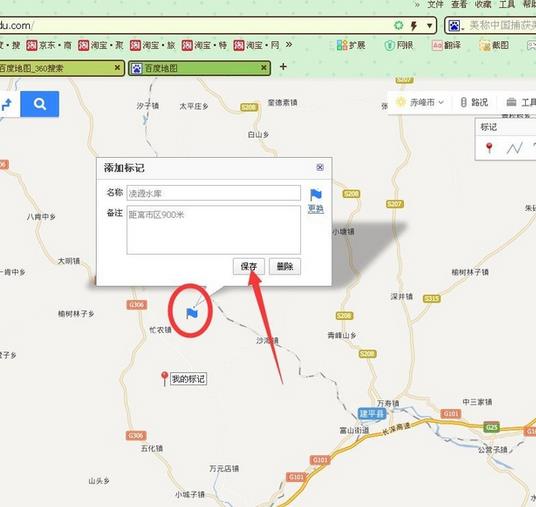The image size is (536, 507).
Task: Click the 截图 screenshot toolbar item
Action: tap(494, 45)
